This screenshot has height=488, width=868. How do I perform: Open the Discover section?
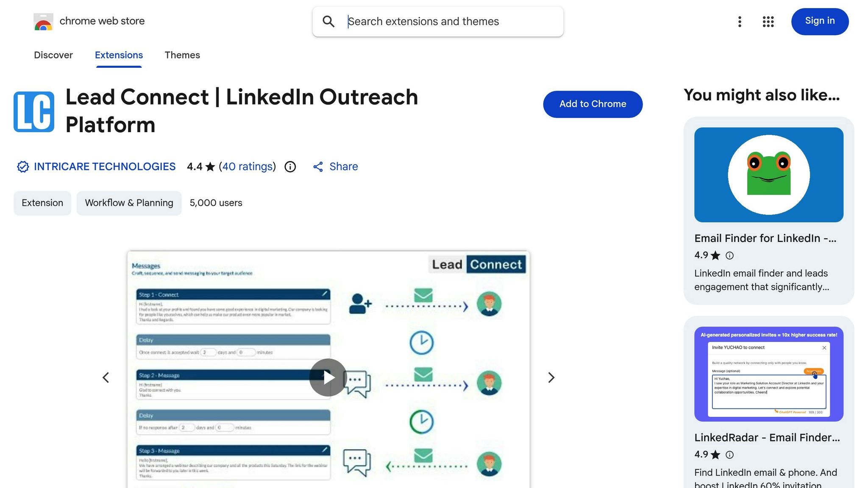click(x=53, y=55)
